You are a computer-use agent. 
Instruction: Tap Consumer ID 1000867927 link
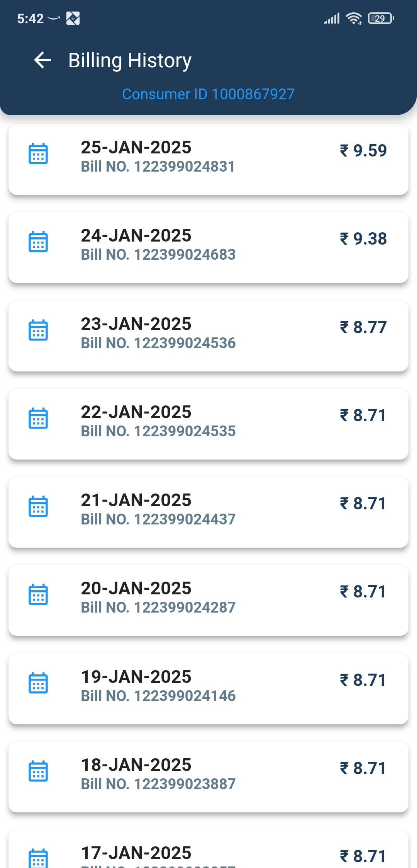(x=208, y=94)
